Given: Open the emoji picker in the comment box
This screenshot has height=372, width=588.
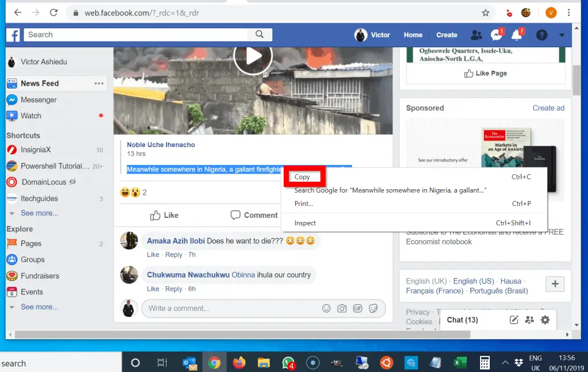Looking at the screenshot, I should click(x=326, y=308).
